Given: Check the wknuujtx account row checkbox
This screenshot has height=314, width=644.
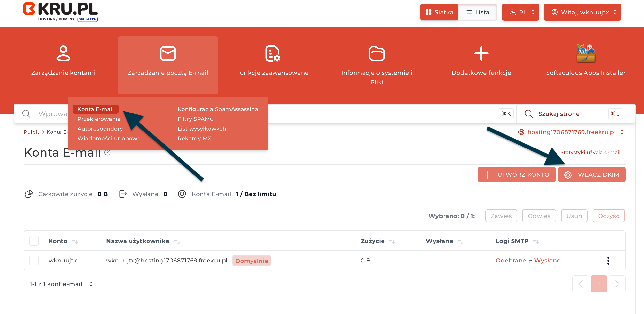Looking at the screenshot, I should click(34, 260).
